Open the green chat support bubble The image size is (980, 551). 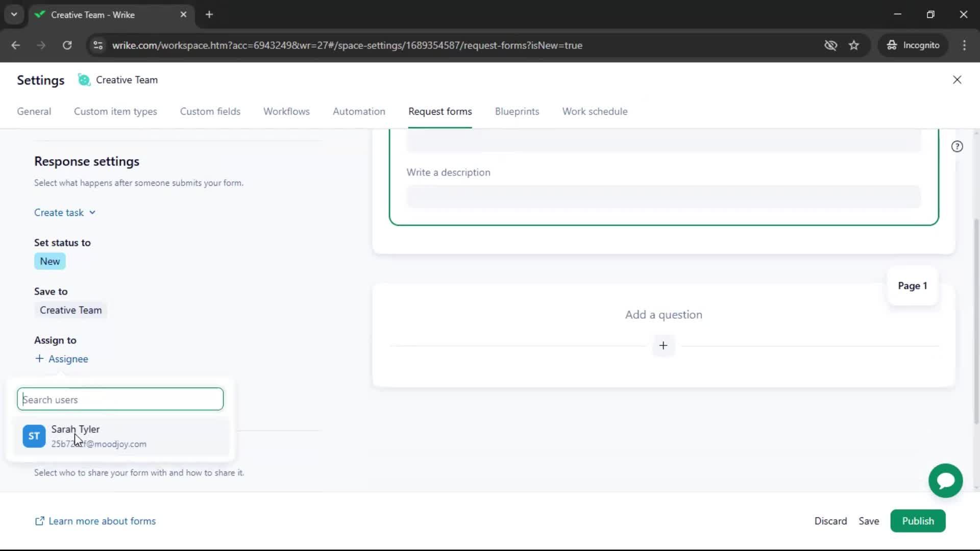coord(945,481)
